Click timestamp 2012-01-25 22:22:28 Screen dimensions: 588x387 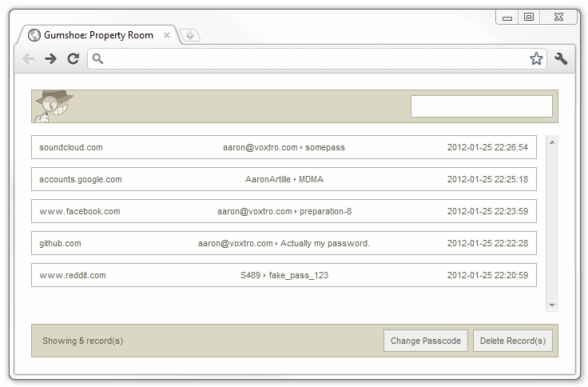point(487,243)
